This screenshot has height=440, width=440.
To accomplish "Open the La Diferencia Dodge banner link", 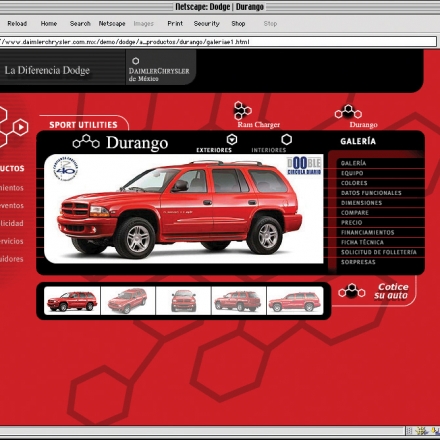I will pyautogui.click(x=47, y=70).
